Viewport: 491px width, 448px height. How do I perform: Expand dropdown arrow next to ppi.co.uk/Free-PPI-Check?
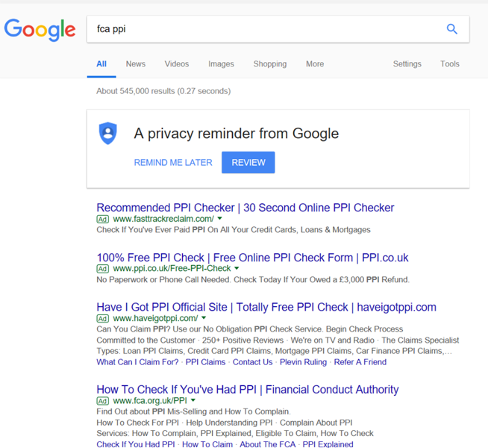click(237, 268)
